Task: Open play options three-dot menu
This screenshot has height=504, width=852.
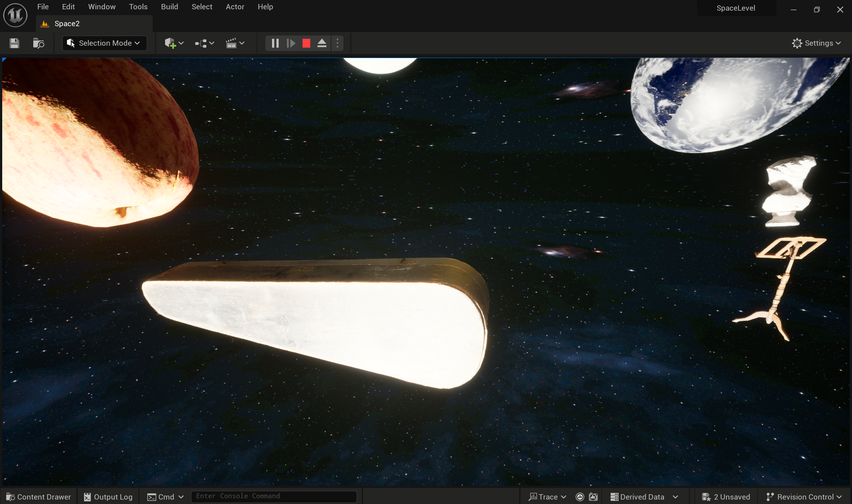Action: pos(337,43)
